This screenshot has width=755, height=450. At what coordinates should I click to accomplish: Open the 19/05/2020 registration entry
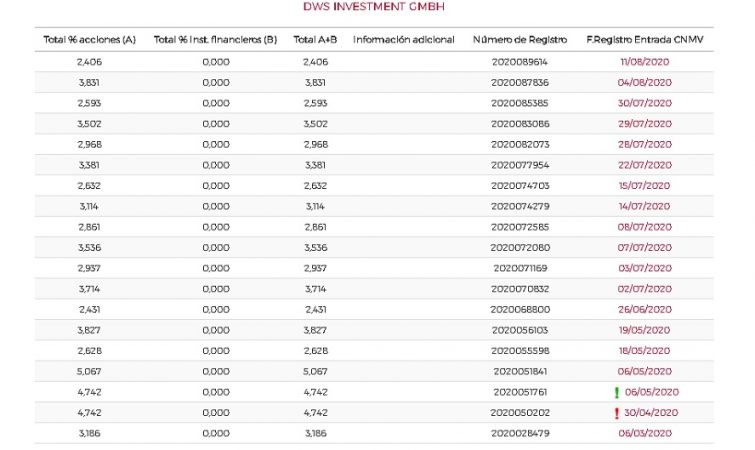point(643,330)
